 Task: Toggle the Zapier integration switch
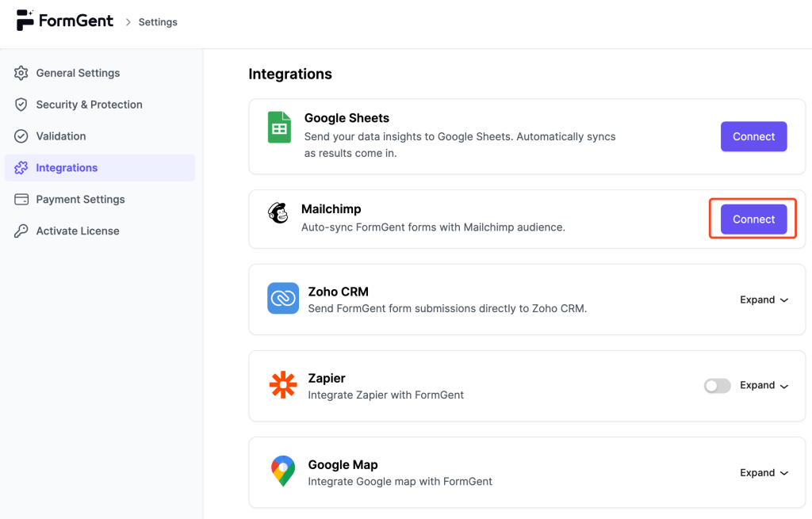(717, 386)
